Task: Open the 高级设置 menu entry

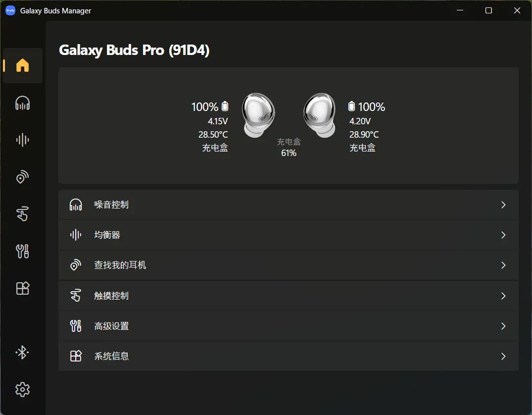Action: point(289,326)
